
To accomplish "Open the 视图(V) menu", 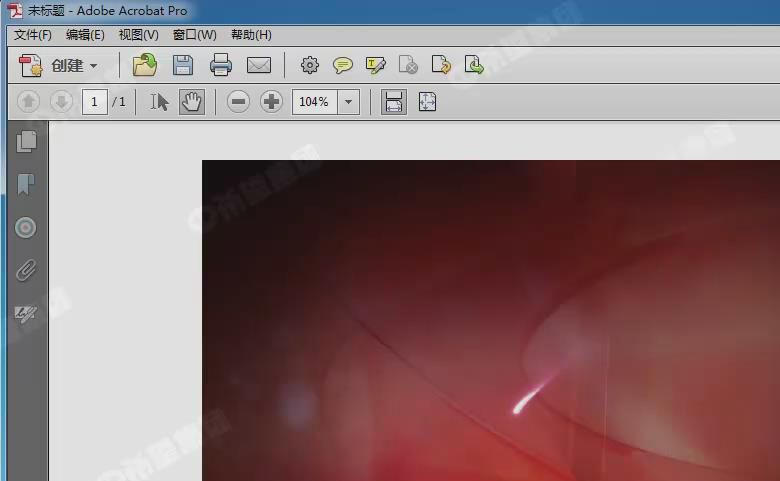I will point(138,35).
